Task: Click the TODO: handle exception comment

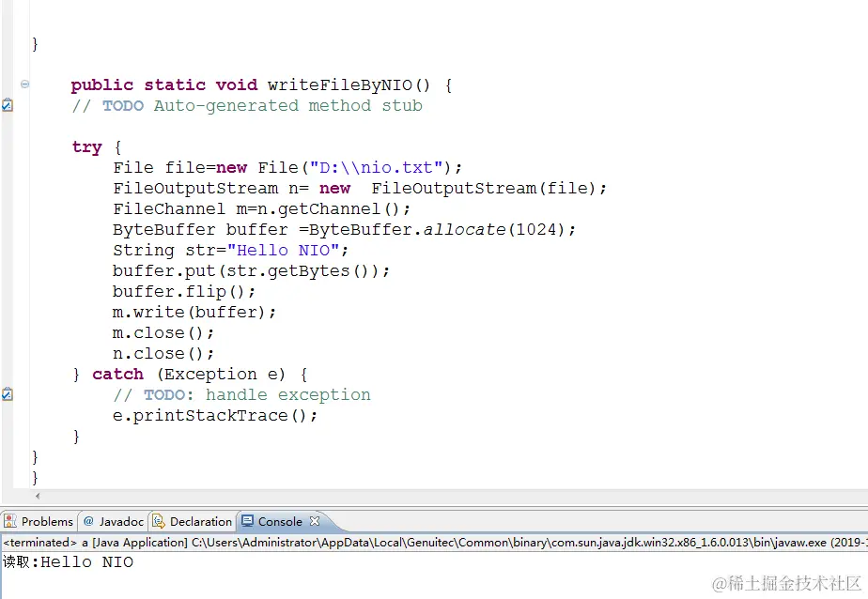Action: click(242, 395)
